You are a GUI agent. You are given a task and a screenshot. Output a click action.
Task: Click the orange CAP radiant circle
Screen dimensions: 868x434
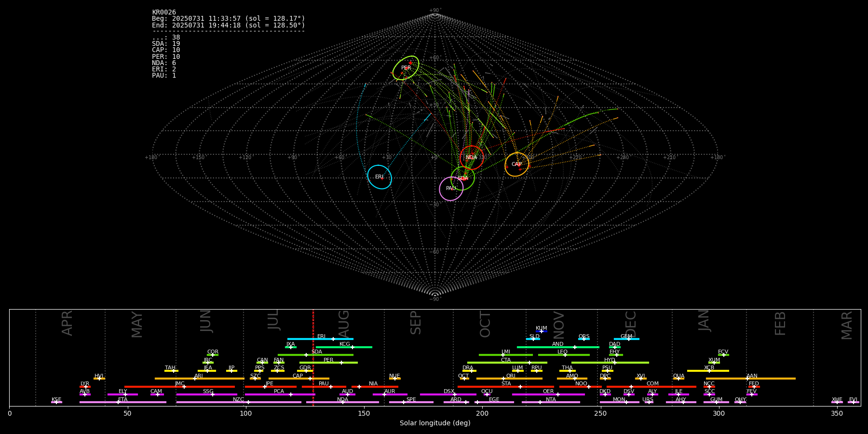click(517, 164)
